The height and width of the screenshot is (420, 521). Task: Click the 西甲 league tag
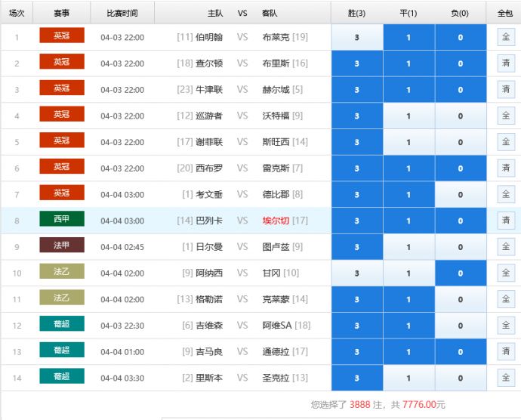pyautogui.click(x=62, y=220)
